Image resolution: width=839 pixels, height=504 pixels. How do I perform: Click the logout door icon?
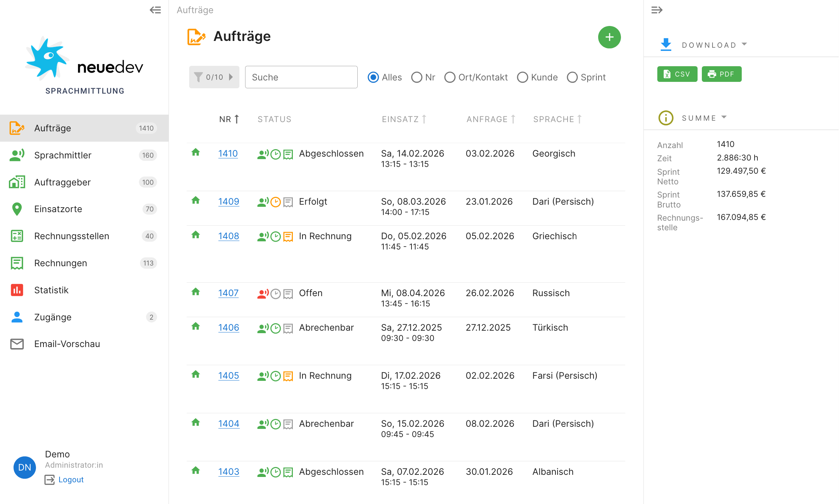click(50, 480)
